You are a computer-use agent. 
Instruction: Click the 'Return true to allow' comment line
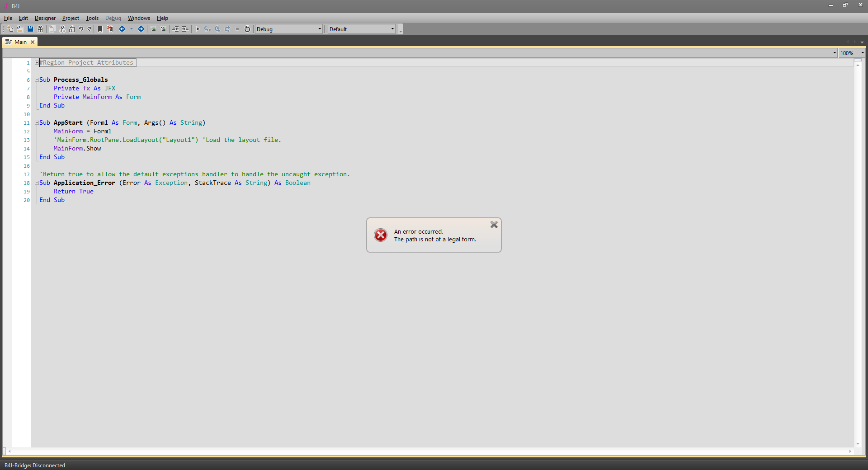point(194,174)
